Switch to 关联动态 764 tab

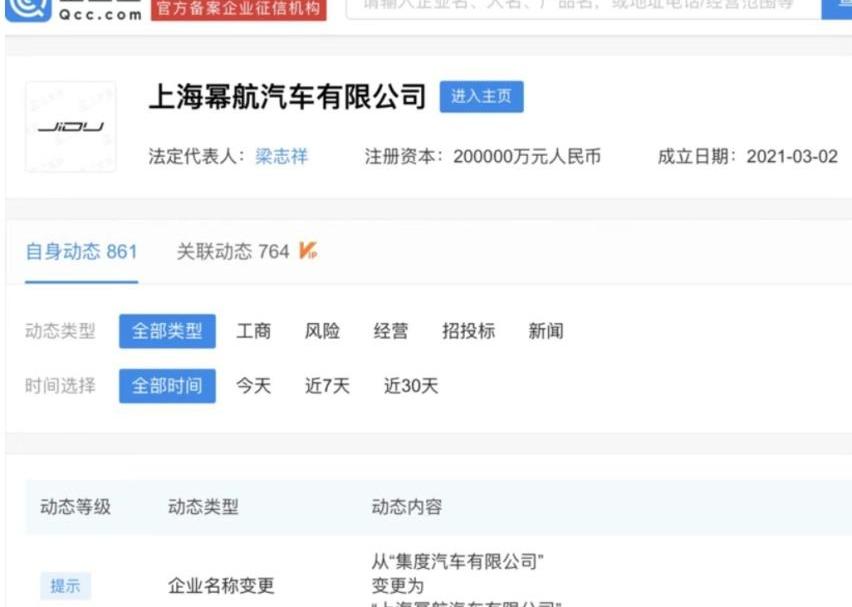click(x=233, y=252)
